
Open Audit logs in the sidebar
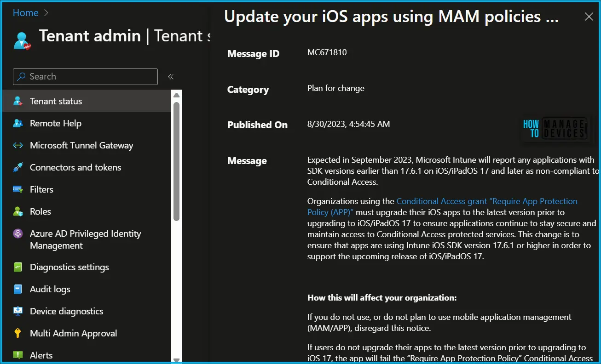point(87,289)
